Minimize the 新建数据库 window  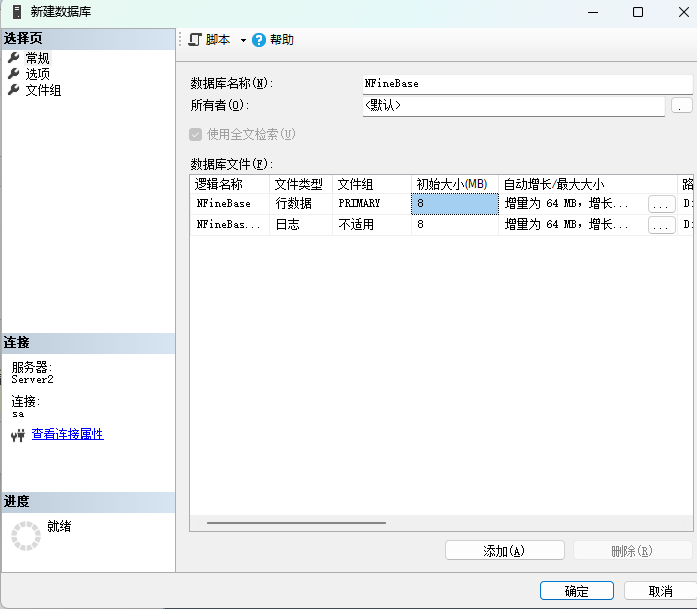point(593,12)
